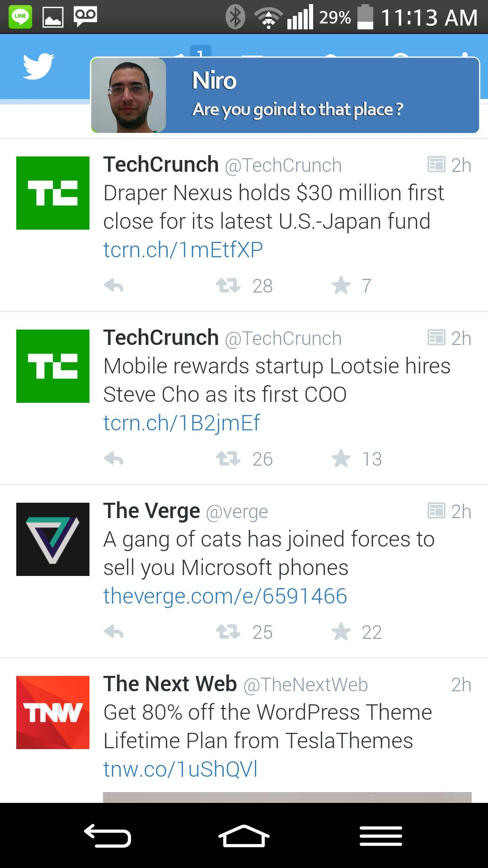Viewport: 488px width, 868px height.
Task: Tap the Twitter bird home icon
Action: 38,66
